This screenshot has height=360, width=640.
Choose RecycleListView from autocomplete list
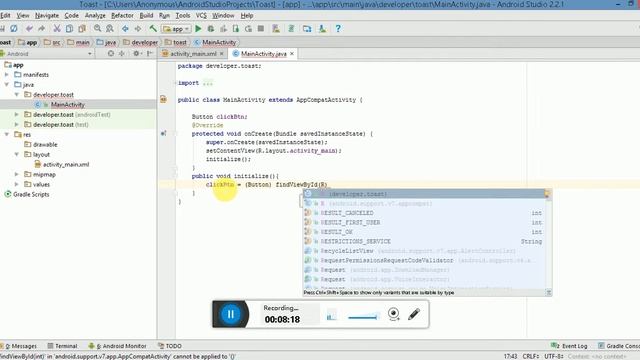(x=424, y=251)
